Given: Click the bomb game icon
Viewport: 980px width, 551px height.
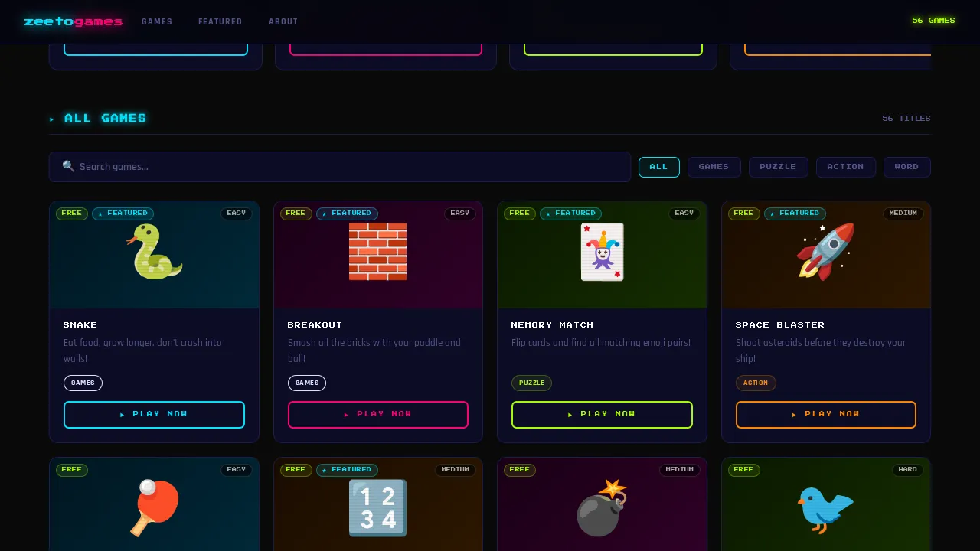Looking at the screenshot, I should (602, 508).
